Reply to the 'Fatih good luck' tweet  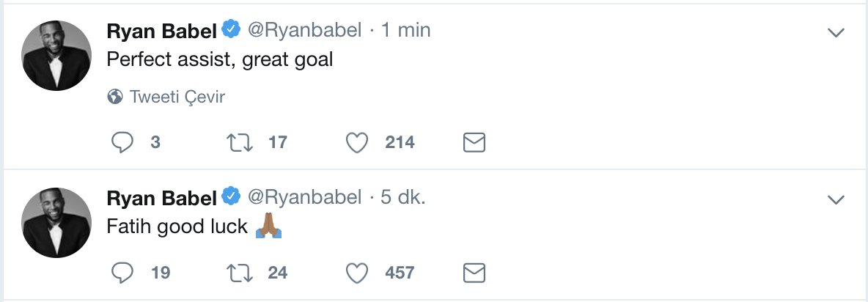[x=122, y=273]
